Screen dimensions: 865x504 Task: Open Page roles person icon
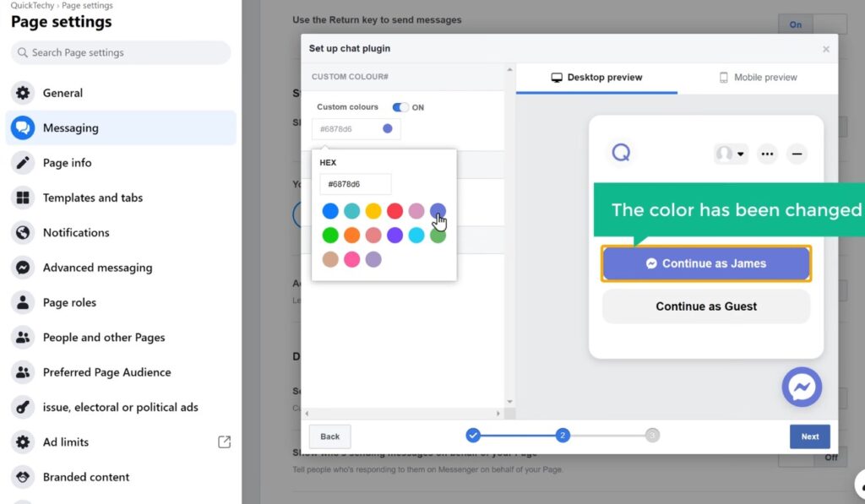point(23,302)
